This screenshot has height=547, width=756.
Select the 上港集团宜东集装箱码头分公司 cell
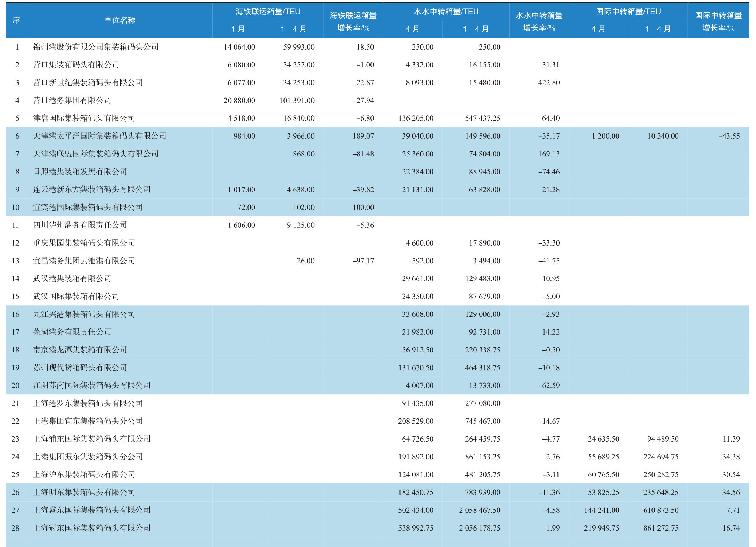88,421
